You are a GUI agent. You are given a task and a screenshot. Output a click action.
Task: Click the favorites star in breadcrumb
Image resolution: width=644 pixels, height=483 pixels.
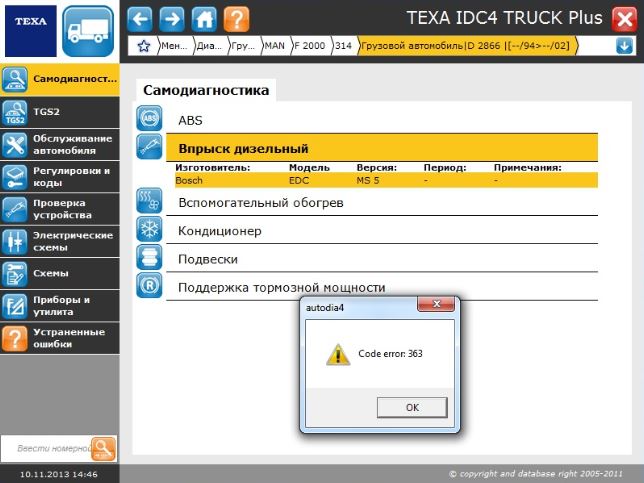click(144, 46)
